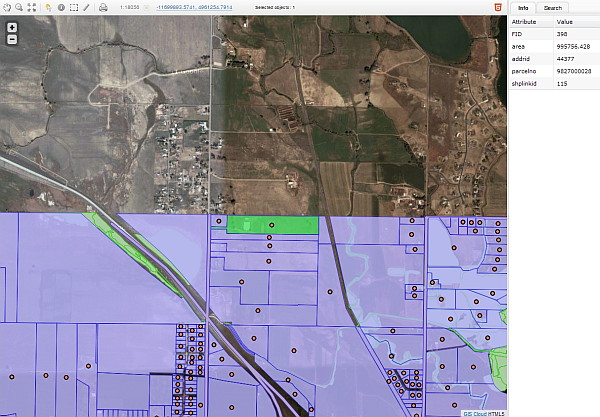Image resolution: width=600 pixels, height=417 pixels.
Task: Select the addrid attribute label
Action: tap(521, 59)
